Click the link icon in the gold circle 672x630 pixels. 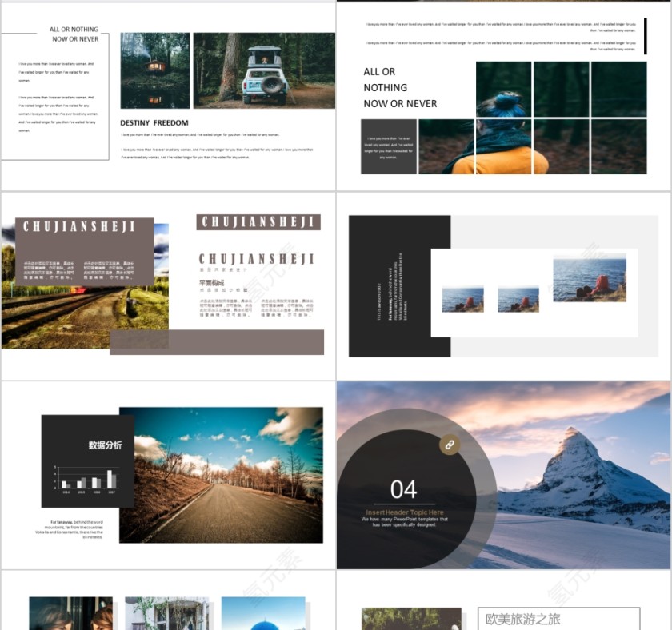pyautogui.click(x=450, y=445)
